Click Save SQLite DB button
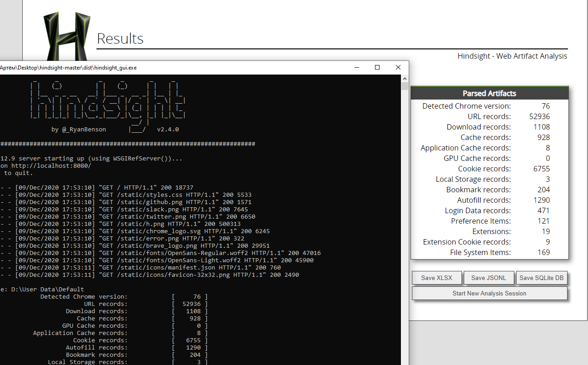Screen dimensions: 588x365 [x=542, y=278]
